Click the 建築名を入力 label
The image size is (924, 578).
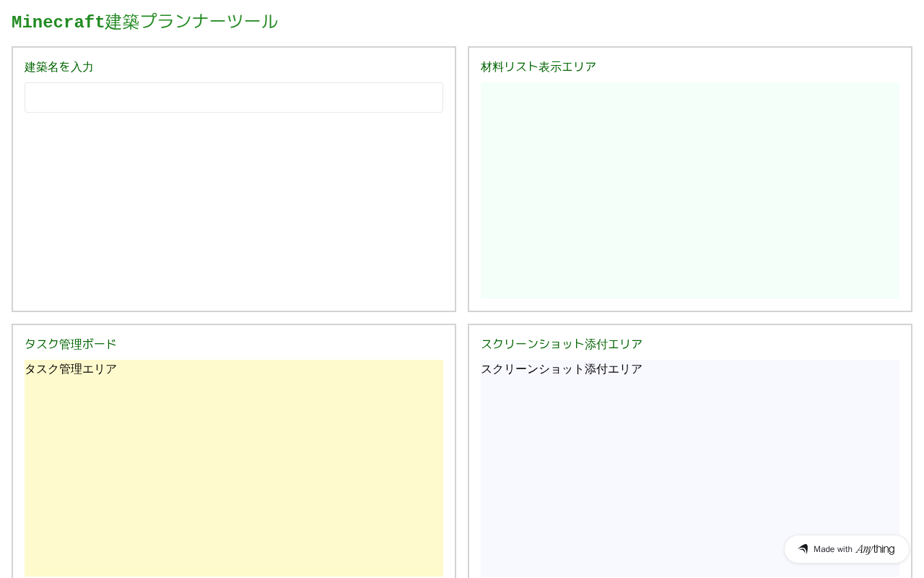click(x=59, y=67)
